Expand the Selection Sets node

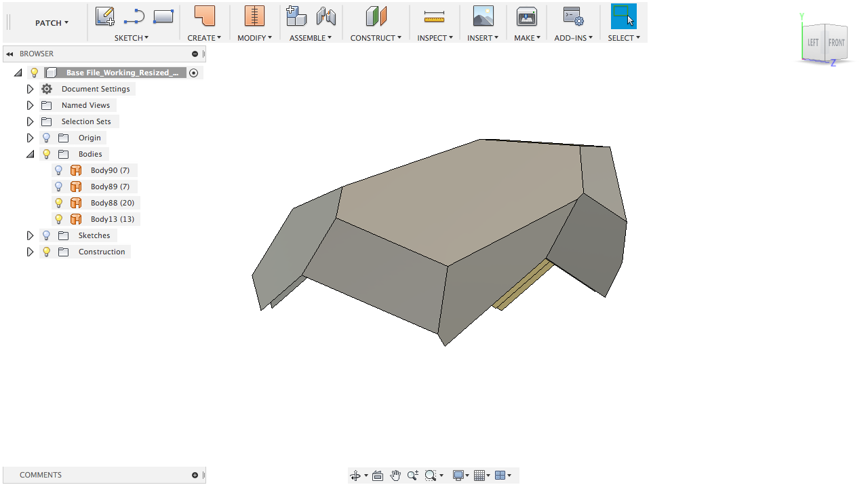[30, 121]
